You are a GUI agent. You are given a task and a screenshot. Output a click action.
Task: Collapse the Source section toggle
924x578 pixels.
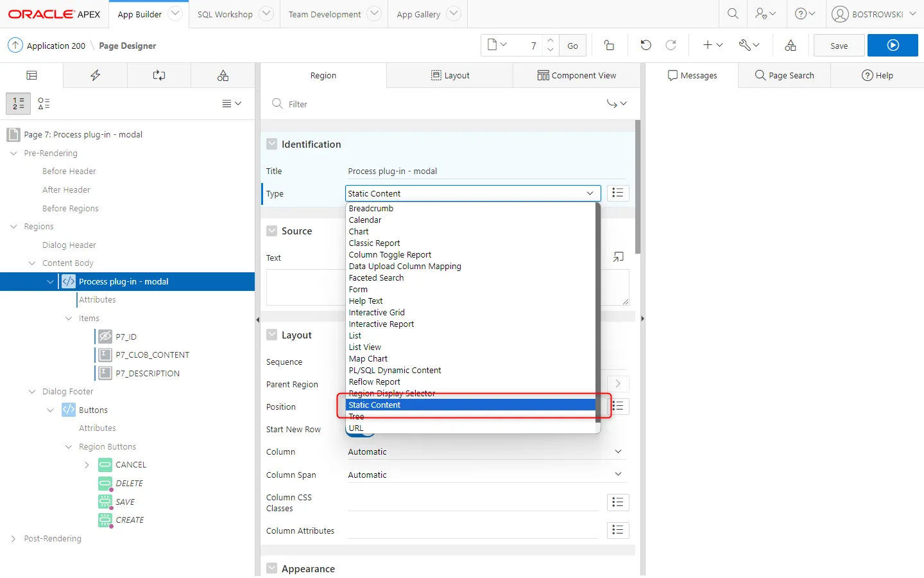(x=272, y=231)
